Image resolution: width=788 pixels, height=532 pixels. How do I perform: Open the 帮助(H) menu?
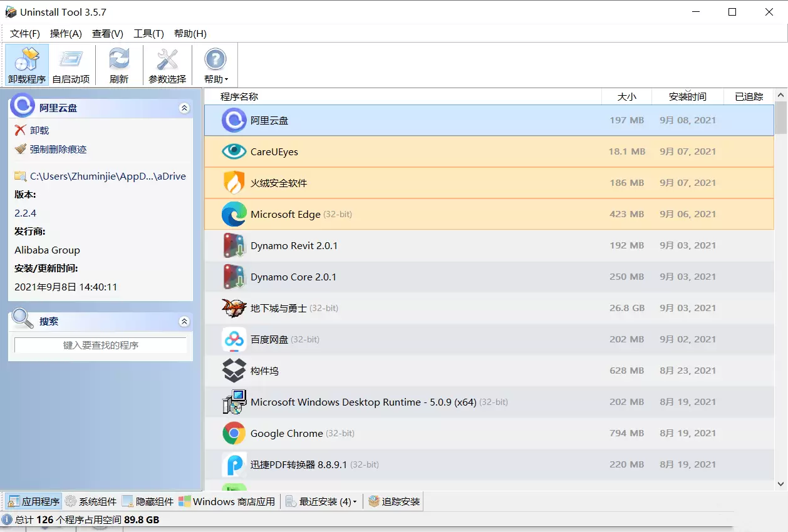pyautogui.click(x=190, y=34)
